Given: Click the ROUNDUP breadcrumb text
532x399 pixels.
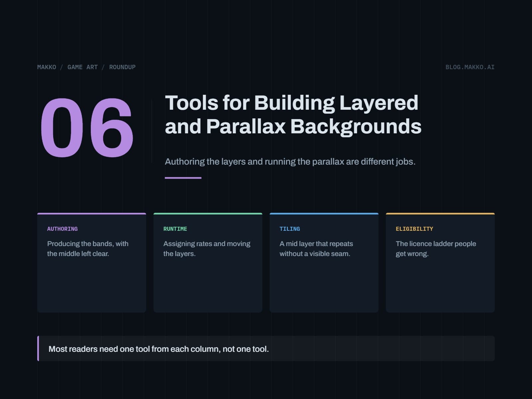Looking at the screenshot, I should click(x=122, y=67).
